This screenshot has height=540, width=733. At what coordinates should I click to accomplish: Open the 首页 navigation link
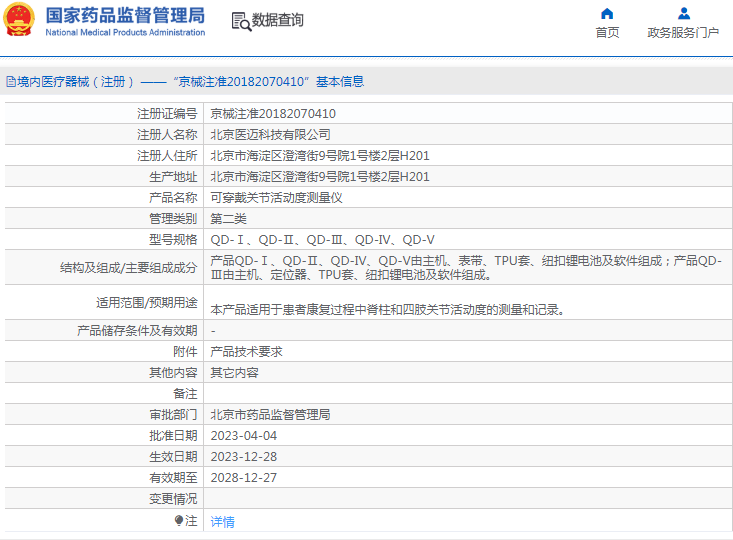pyautogui.click(x=607, y=32)
